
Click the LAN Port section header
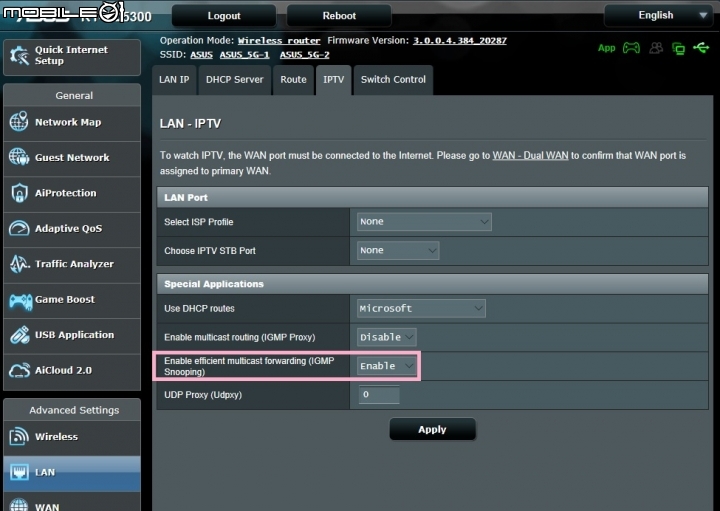432,197
